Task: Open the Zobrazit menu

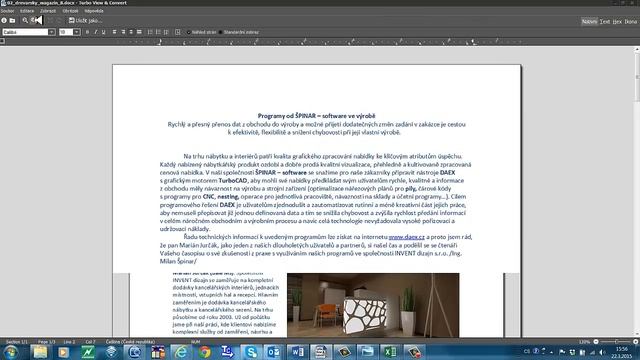Action: [48, 11]
